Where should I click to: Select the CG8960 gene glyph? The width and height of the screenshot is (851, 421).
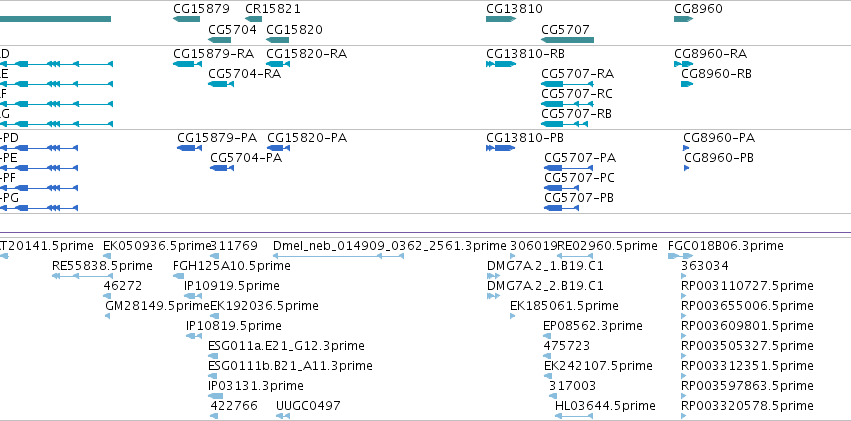pyautogui.click(x=683, y=19)
